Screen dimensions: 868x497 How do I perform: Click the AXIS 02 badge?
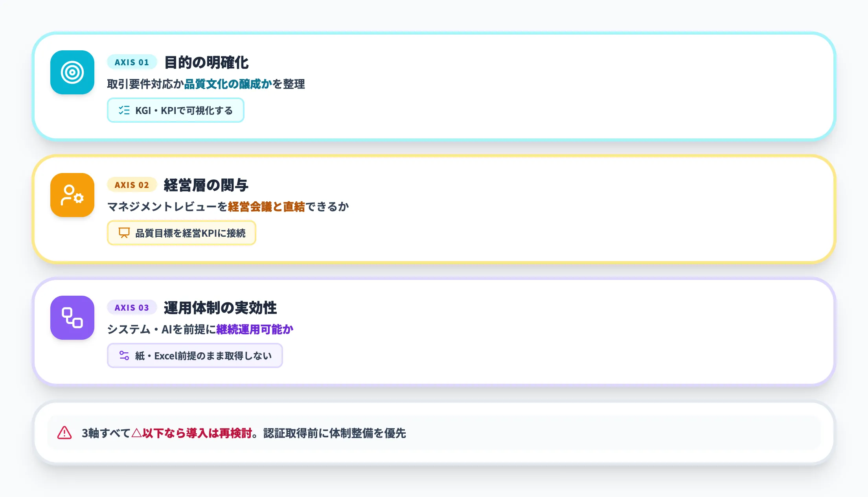pyautogui.click(x=132, y=185)
